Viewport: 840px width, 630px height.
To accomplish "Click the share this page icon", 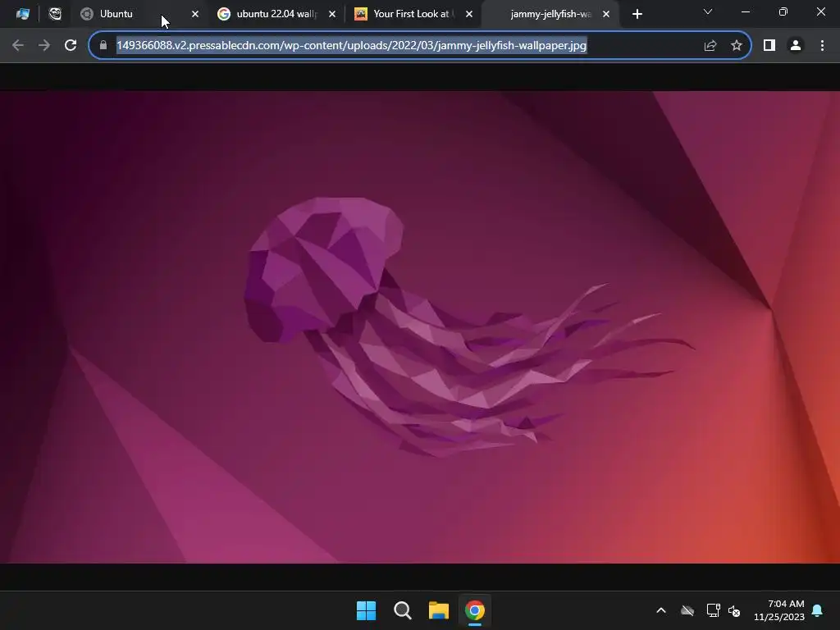I will (x=710, y=46).
